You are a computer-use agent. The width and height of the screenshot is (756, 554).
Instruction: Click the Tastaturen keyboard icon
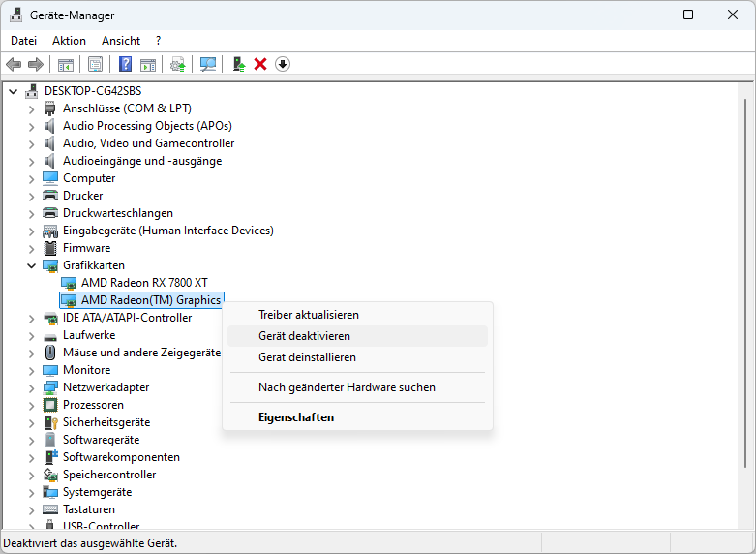pyautogui.click(x=50, y=509)
